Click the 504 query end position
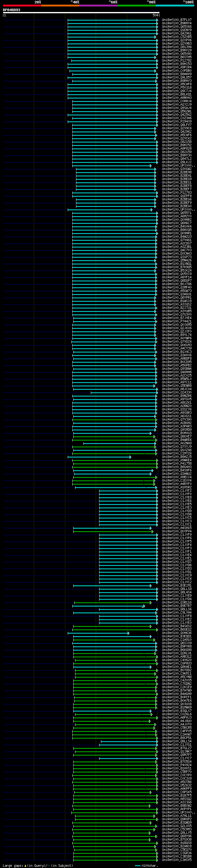This screenshot has height=868, width=197. 155,15
